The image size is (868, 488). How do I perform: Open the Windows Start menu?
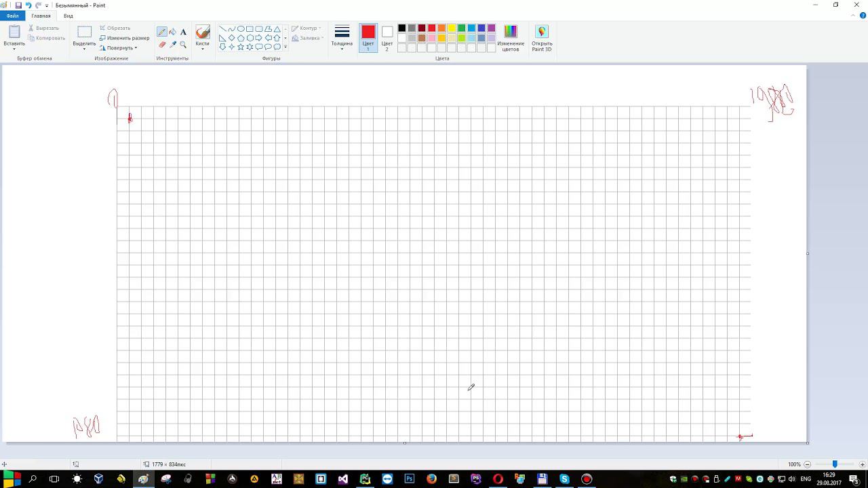point(12,479)
